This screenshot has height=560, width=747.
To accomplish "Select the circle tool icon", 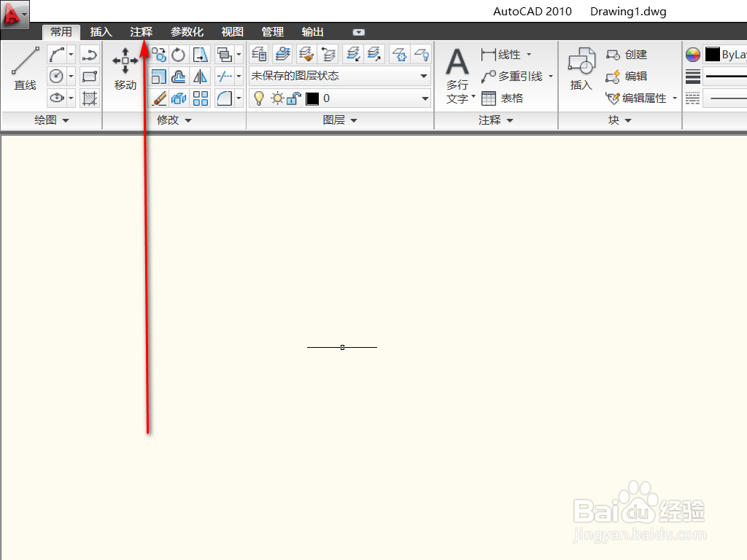I will [57, 76].
